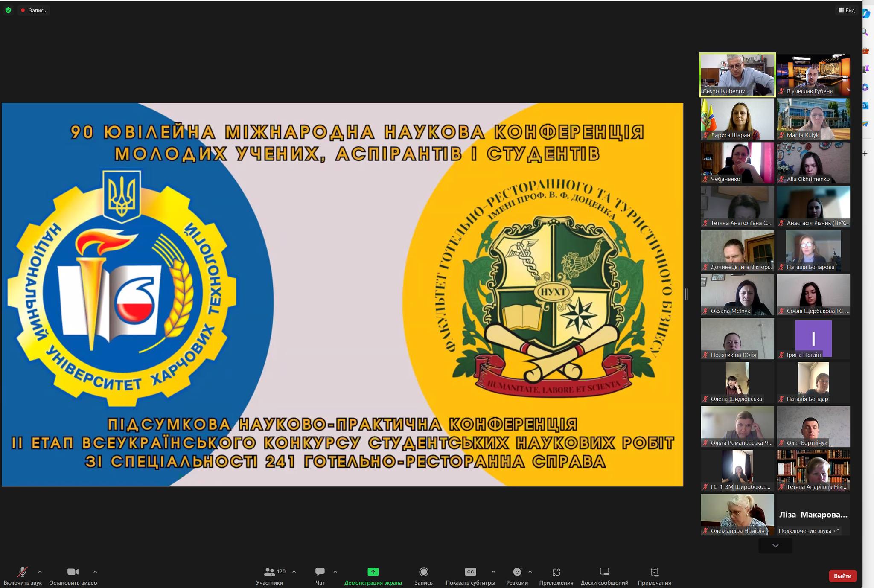Viewport: 874px width, 588px height.
Task: Click gallery divider handle beside shared screen
Action: [x=686, y=294]
